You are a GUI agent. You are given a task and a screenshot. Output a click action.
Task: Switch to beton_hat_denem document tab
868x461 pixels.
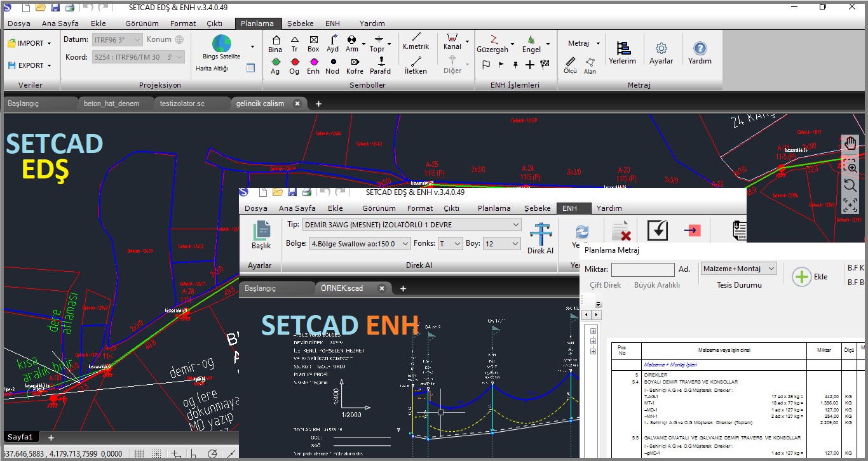click(111, 104)
